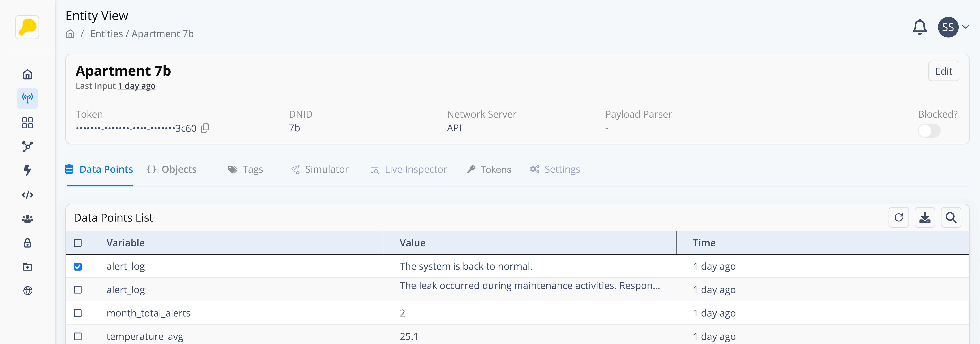Screen dimensions: 980x344
Task: Click the lightning bolt actions sidebar icon
Action: [x=27, y=170]
